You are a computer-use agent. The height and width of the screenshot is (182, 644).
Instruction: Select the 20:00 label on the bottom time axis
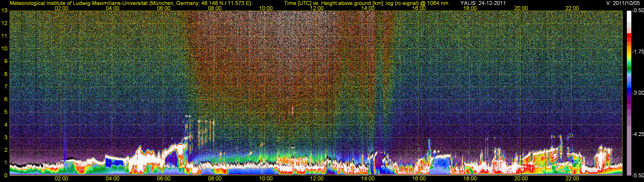click(521, 179)
